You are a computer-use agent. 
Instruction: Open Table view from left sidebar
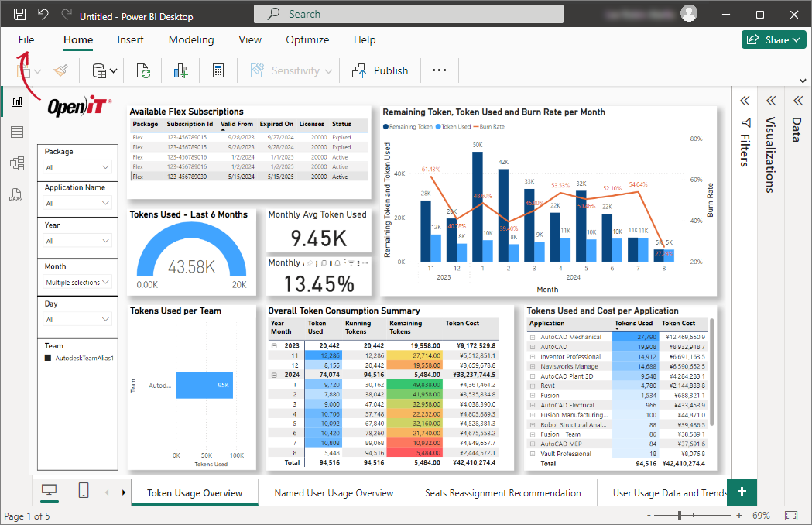click(x=16, y=132)
